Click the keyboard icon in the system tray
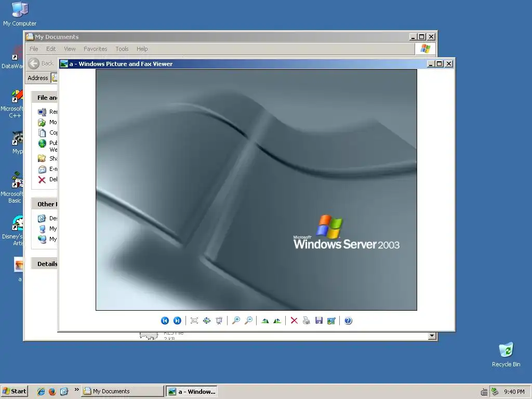 [484, 392]
